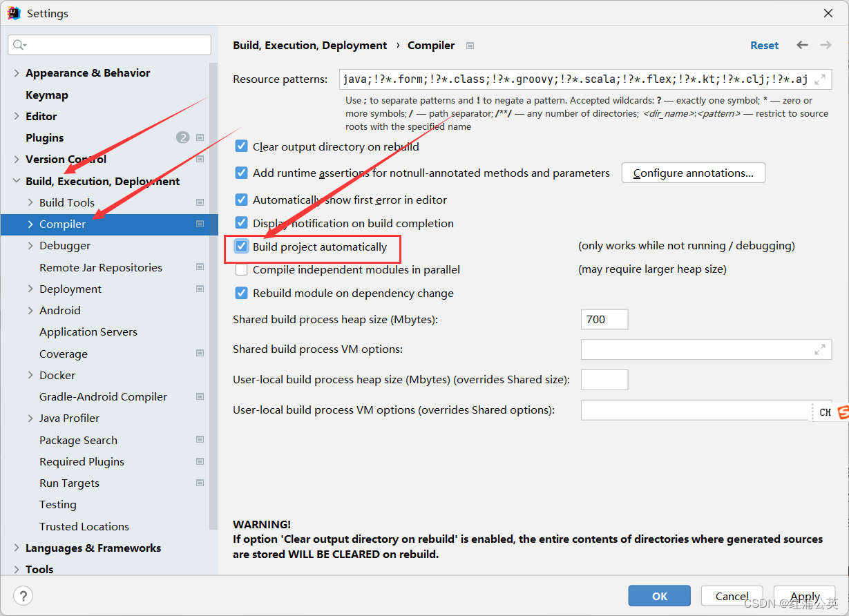Click the project-level icon beside Run Targets
This screenshot has width=849, height=616.
click(200, 483)
